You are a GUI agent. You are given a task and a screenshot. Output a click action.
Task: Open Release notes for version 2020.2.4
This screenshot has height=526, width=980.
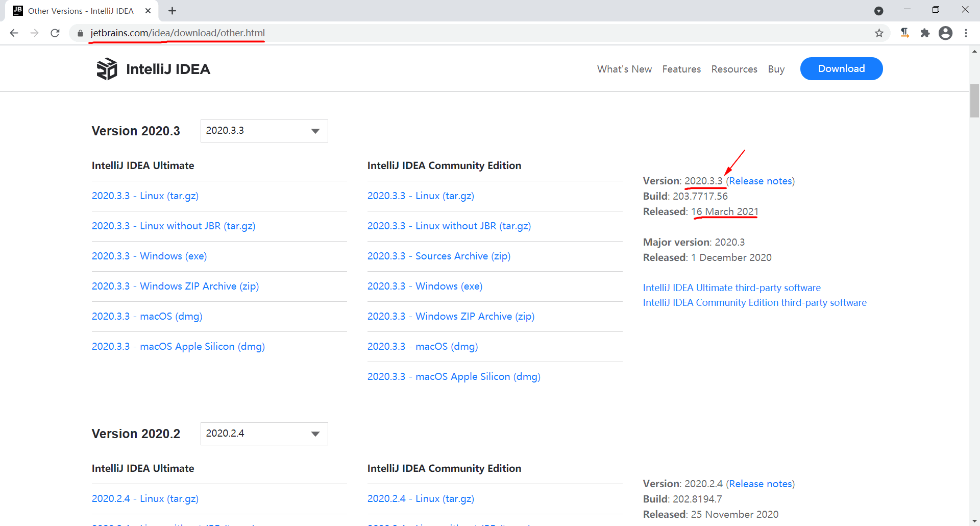(x=761, y=484)
